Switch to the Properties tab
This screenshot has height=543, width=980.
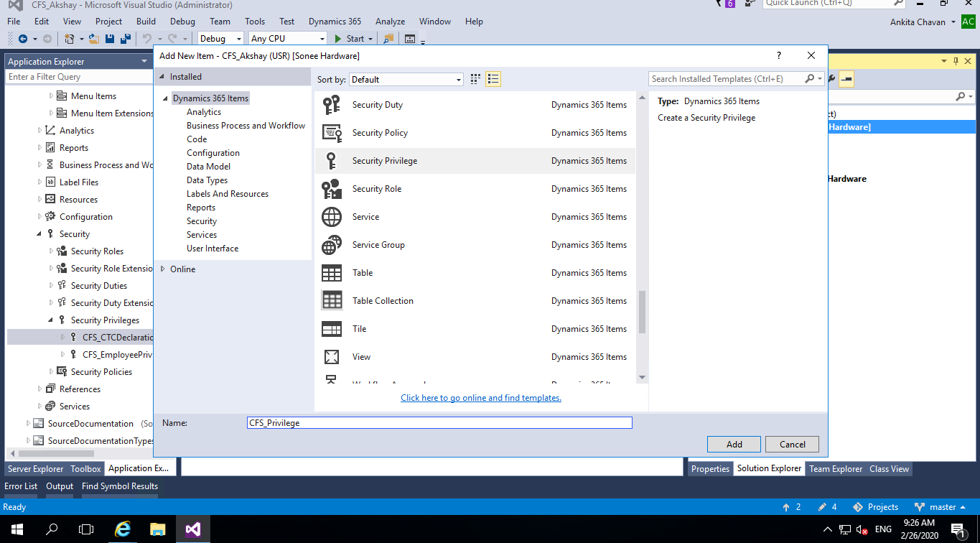(x=710, y=469)
